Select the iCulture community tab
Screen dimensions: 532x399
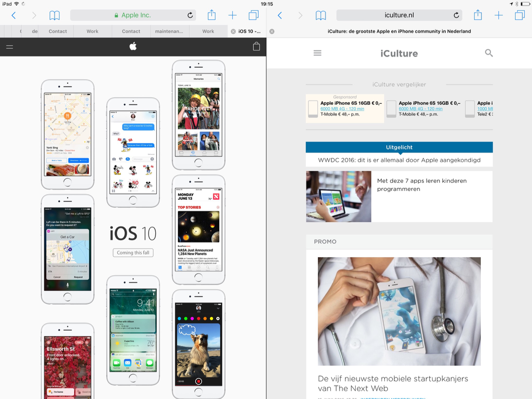pyautogui.click(x=399, y=31)
